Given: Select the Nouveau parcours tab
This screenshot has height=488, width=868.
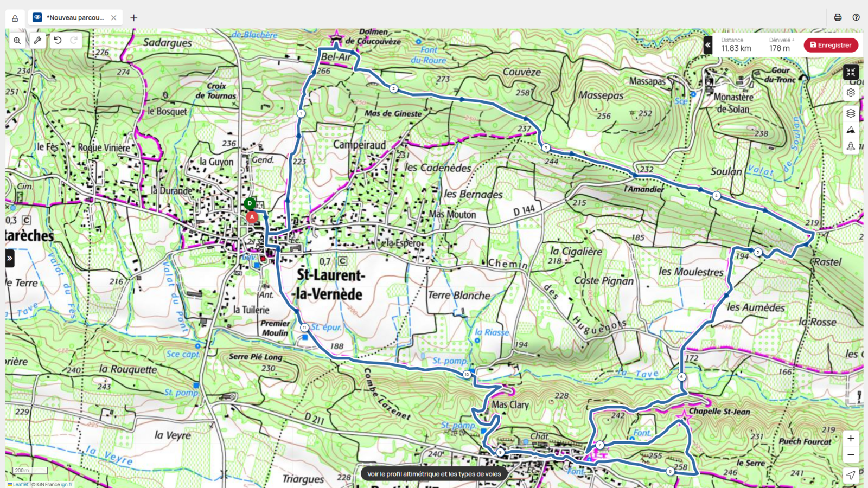Looking at the screenshot, I should pyautogui.click(x=75, y=17).
